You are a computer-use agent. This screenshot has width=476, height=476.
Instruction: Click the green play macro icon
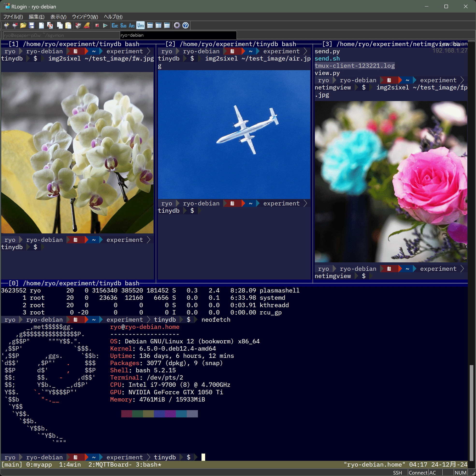point(105,25)
